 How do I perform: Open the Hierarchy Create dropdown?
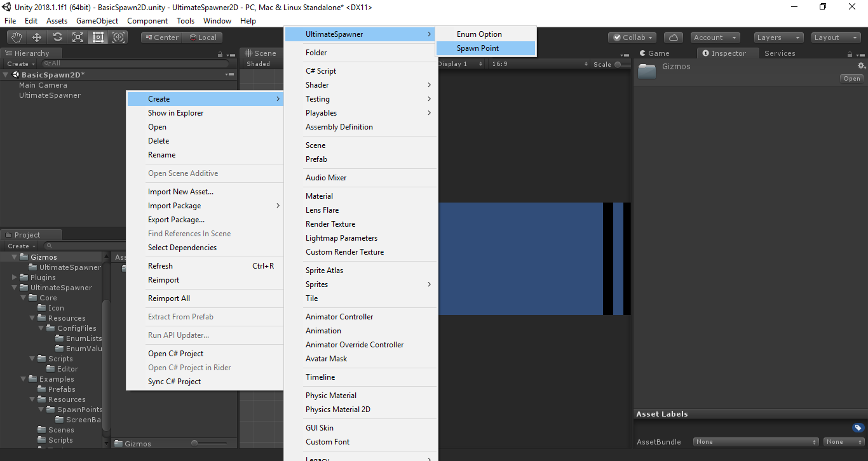(20, 64)
